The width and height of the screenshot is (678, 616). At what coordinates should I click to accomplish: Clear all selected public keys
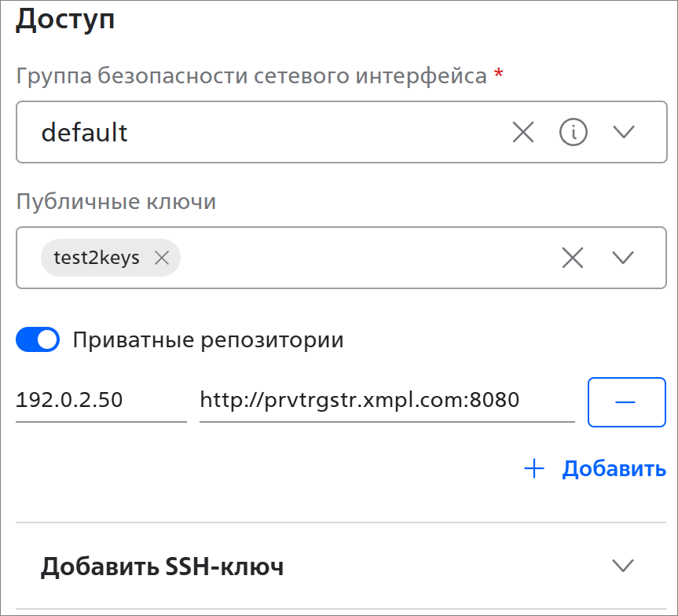tap(573, 258)
